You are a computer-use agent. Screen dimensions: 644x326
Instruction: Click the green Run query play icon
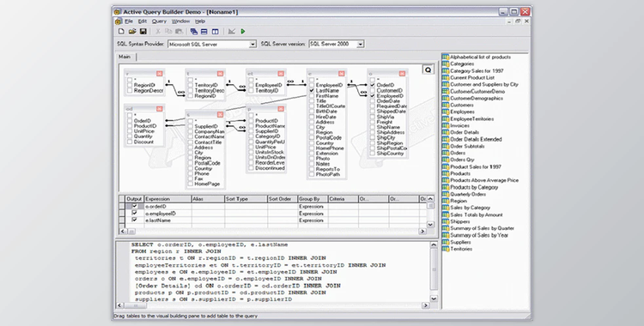[243, 31]
